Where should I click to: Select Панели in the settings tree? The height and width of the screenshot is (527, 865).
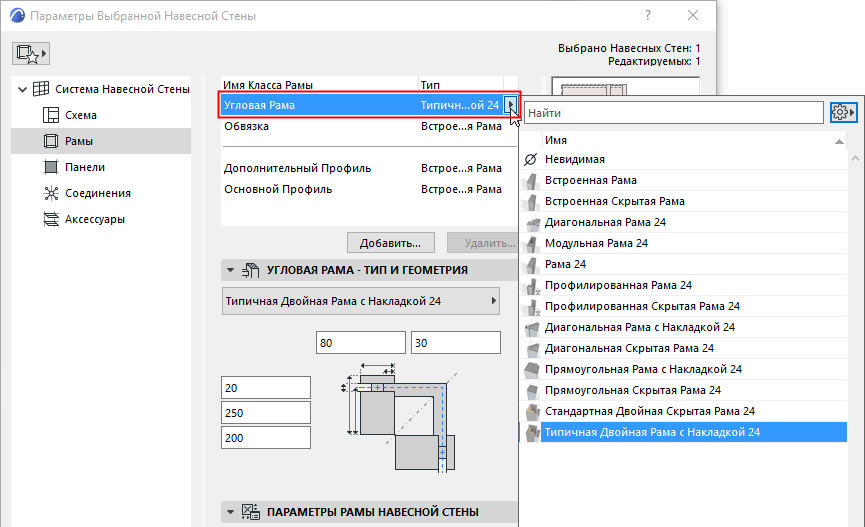85,167
